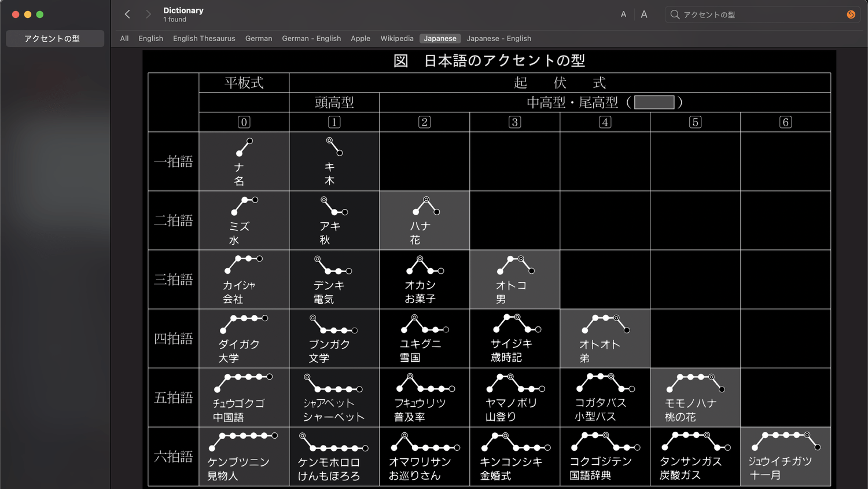
Task: Click the yellow minimize traffic light button
Action: 27,14
